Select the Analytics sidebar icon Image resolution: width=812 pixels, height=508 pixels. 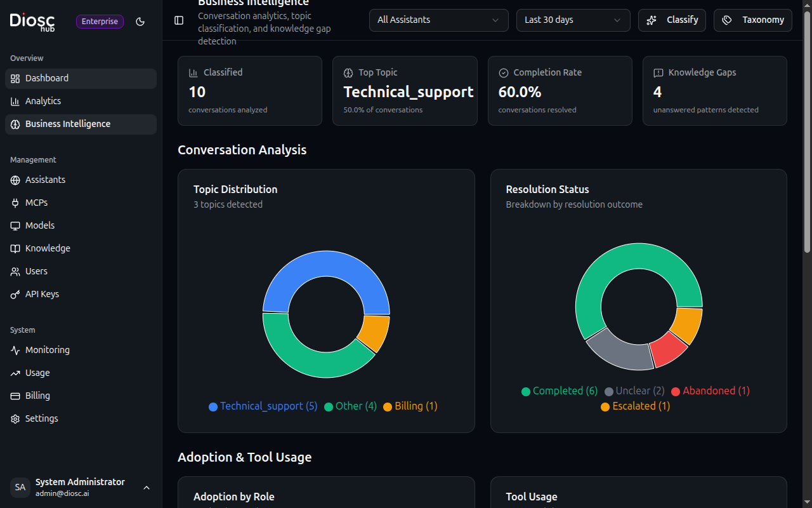15,101
